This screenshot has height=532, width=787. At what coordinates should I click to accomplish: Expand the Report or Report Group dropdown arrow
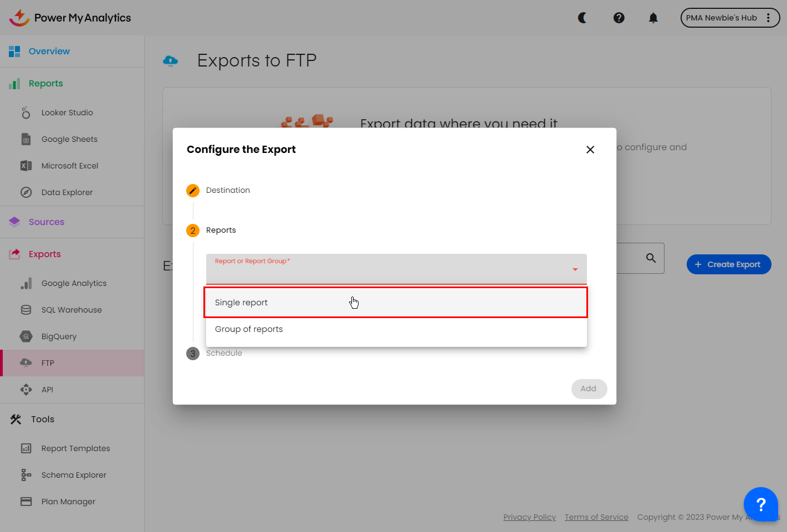click(x=575, y=269)
